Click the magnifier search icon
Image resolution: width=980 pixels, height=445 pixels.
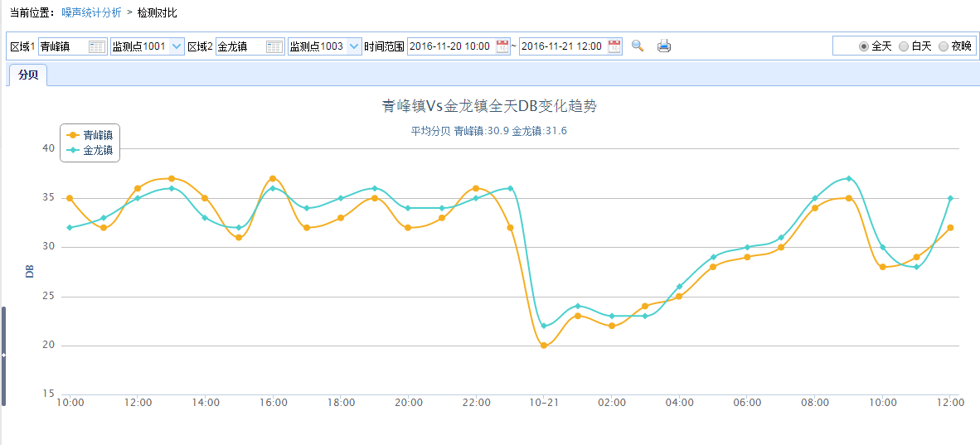click(x=638, y=46)
